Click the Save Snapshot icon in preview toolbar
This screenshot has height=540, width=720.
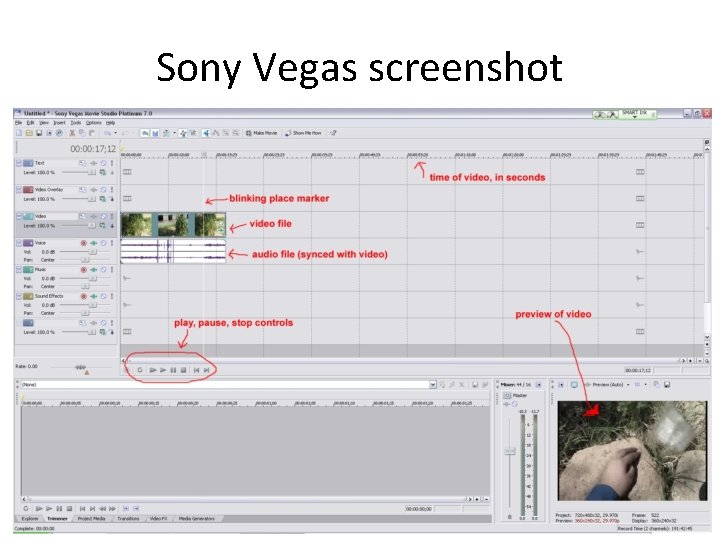[x=667, y=384]
